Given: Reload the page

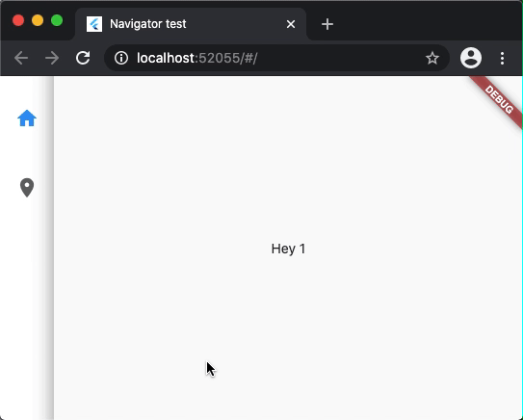Looking at the screenshot, I should coord(83,58).
